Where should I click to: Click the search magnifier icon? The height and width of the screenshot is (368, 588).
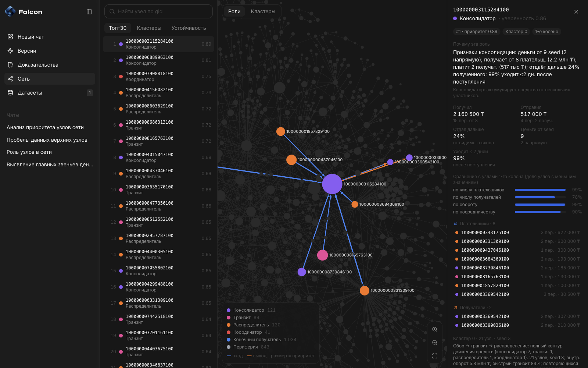point(112,11)
